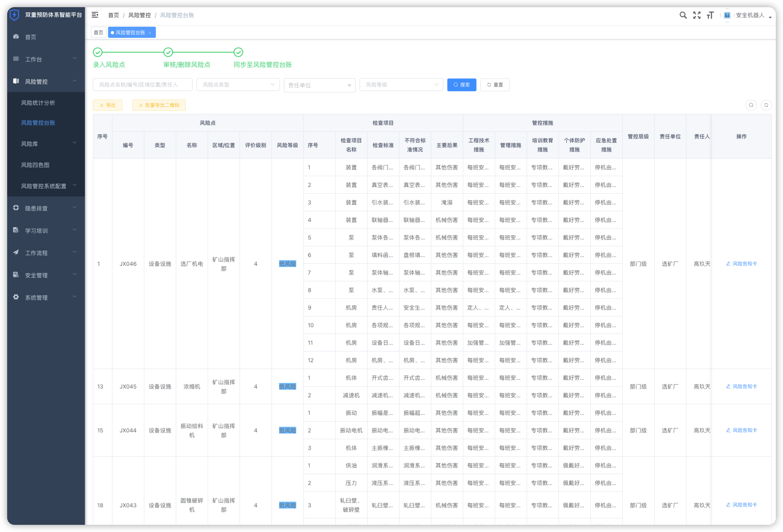Click the user avatar icon
This screenshot has width=783, height=532.
click(x=727, y=15)
